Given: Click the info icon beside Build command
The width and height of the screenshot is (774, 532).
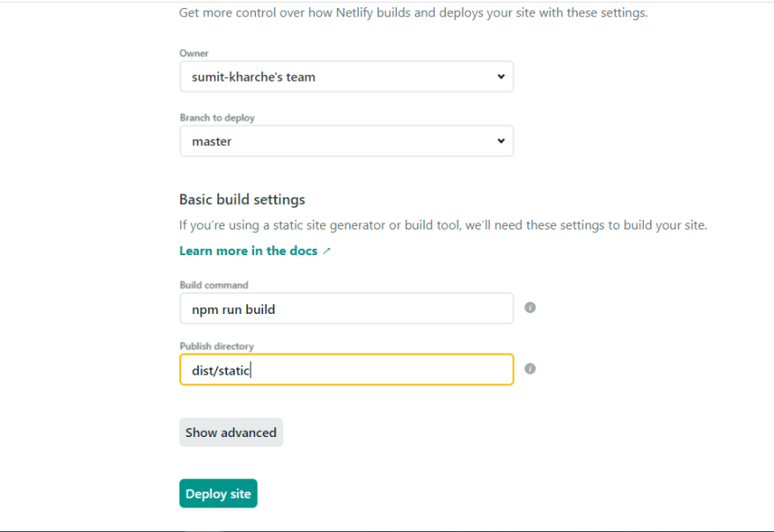Looking at the screenshot, I should click(x=530, y=308).
